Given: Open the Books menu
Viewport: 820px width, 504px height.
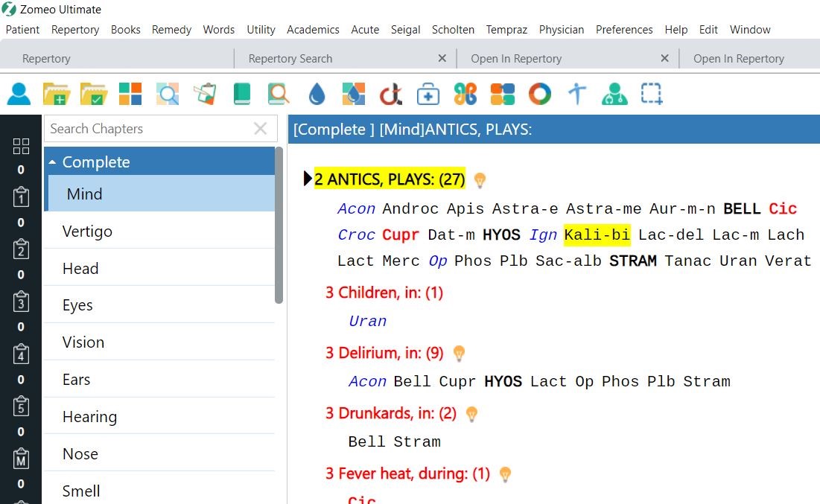Looking at the screenshot, I should click(x=125, y=30).
